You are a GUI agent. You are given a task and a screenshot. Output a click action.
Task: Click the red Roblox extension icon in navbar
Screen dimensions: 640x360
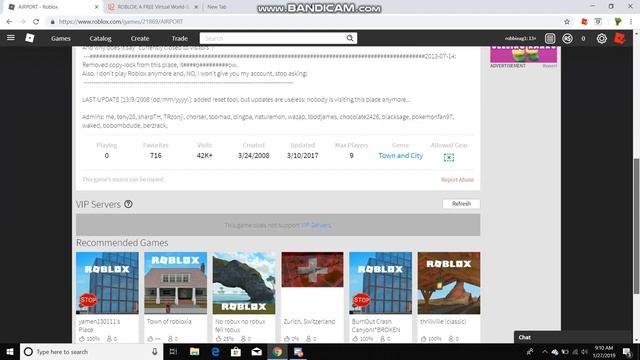[620, 38]
